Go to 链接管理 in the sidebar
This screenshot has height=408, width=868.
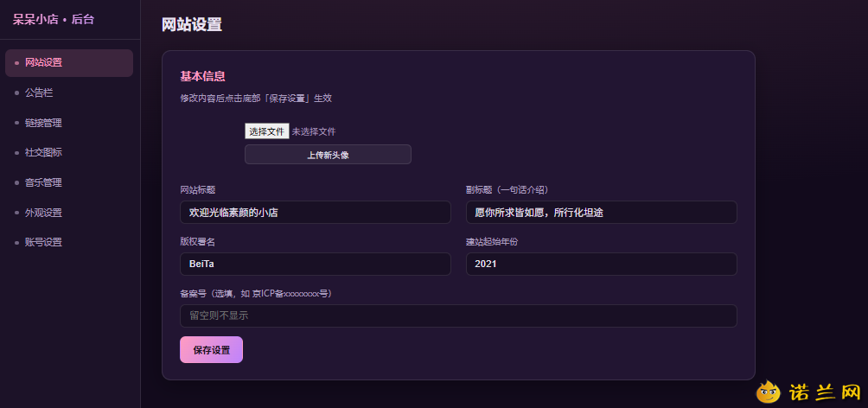tap(69, 123)
